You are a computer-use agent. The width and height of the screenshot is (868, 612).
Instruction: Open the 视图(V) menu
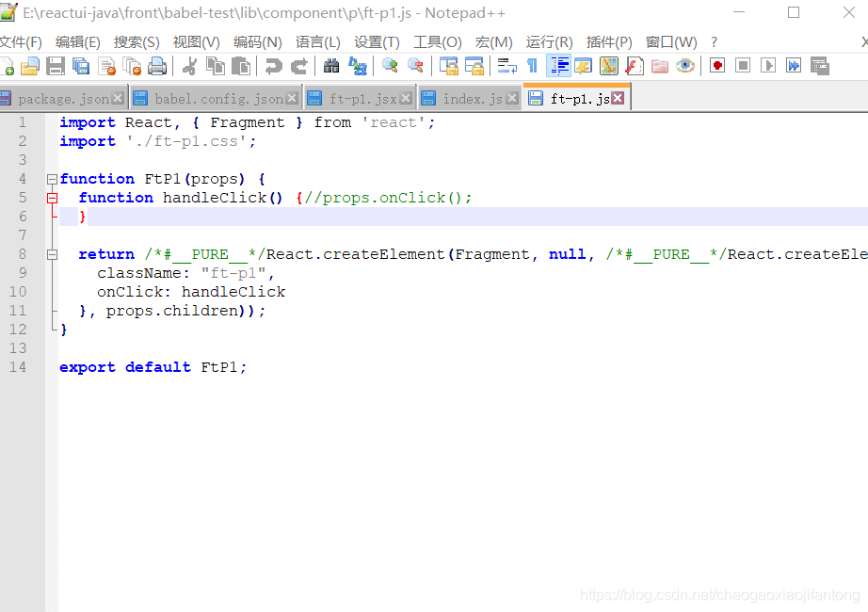pyautogui.click(x=197, y=42)
